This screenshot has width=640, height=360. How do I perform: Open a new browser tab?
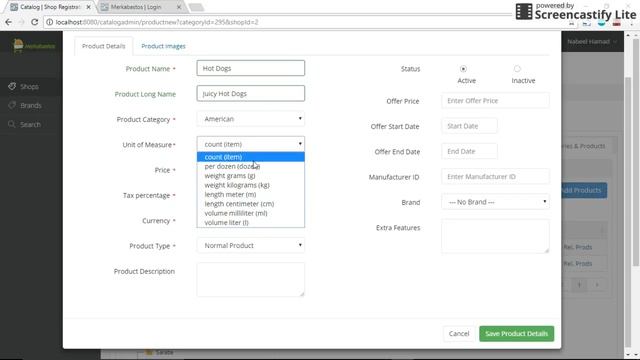coord(196,7)
